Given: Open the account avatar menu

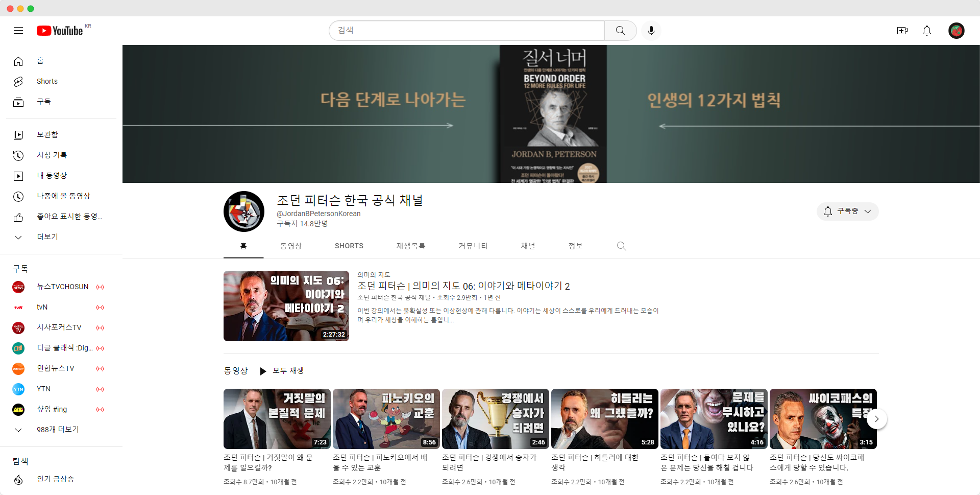Looking at the screenshot, I should pos(956,31).
